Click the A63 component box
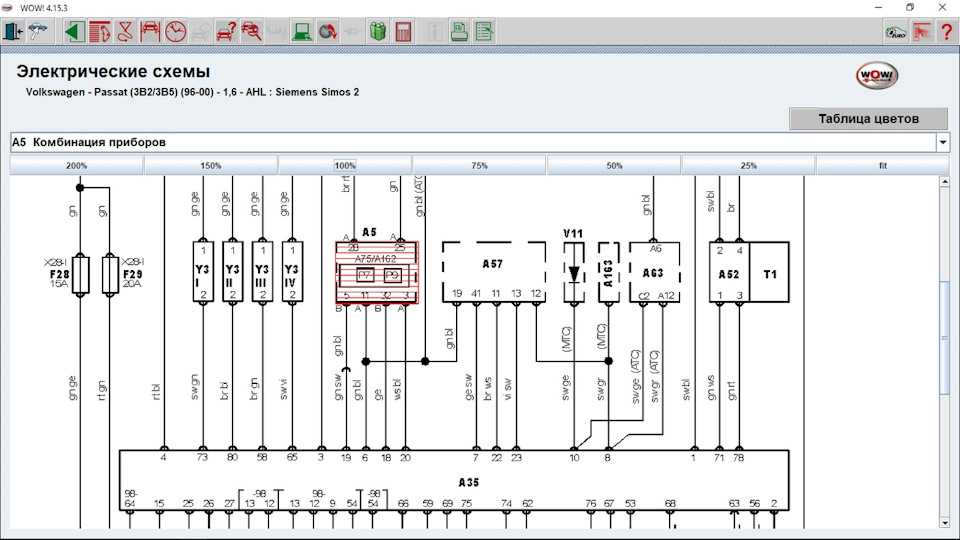 pos(654,272)
